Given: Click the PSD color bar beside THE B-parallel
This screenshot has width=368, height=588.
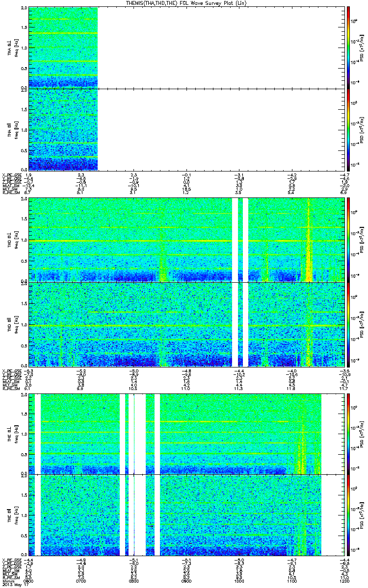Looking at the screenshot, I should pos(348,514).
